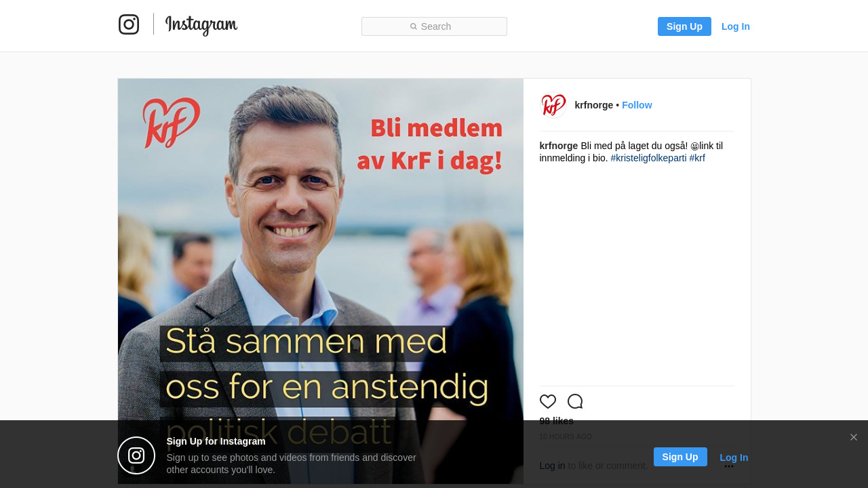868x488 pixels.
Task: Dismiss the Sign Up for Instagram banner
Action: 854,437
